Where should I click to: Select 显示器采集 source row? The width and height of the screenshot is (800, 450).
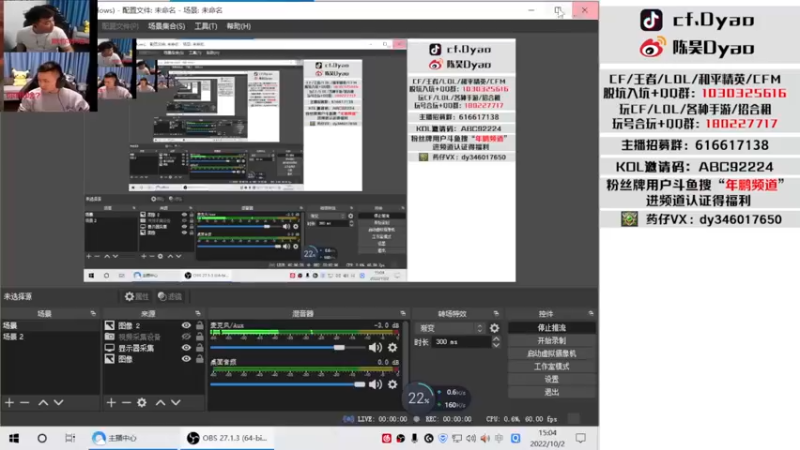154,348
